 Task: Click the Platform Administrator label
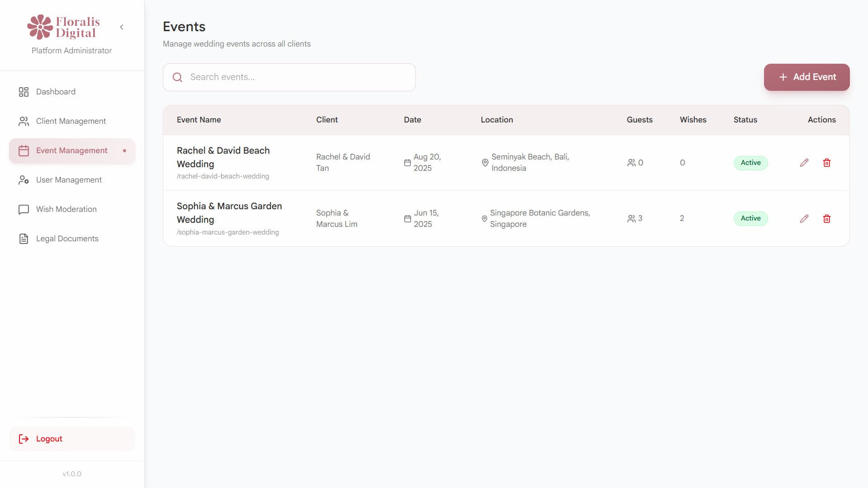click(x=72, y=51)
